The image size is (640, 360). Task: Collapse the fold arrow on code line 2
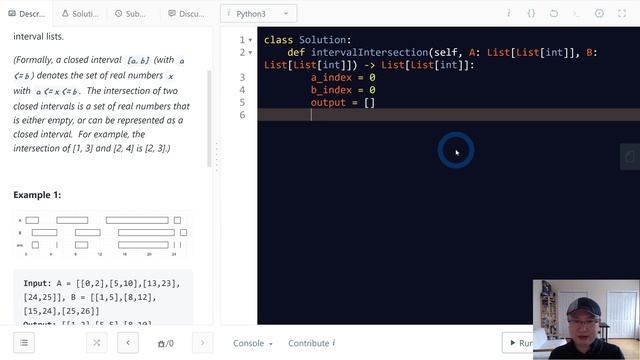point(250,53)
